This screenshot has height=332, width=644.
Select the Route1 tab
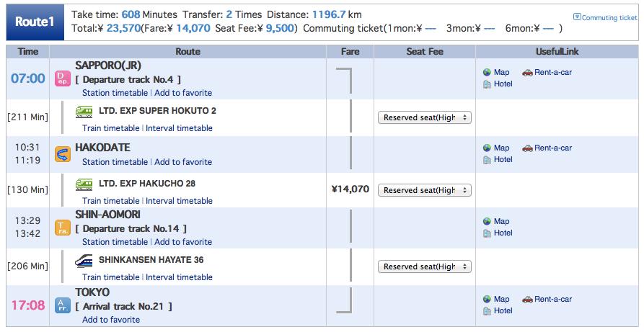tap(36, 22)
